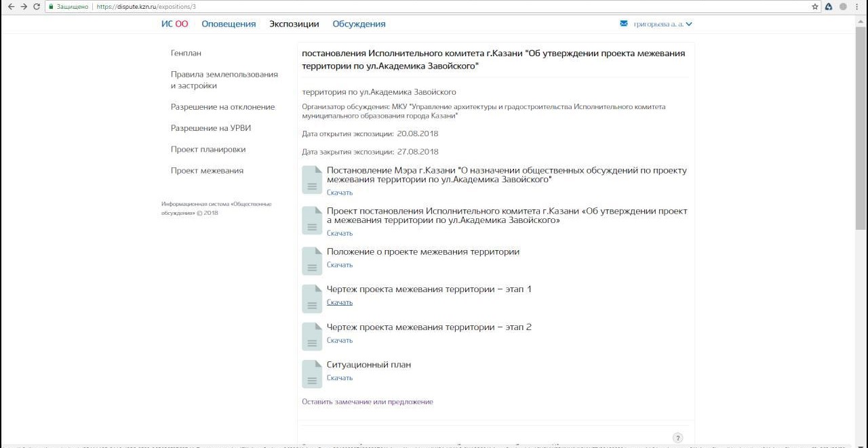The width and height of the screenshot is (868, 448).
Task: Select Генплан in the left sidebar
Action: point(186,53)
